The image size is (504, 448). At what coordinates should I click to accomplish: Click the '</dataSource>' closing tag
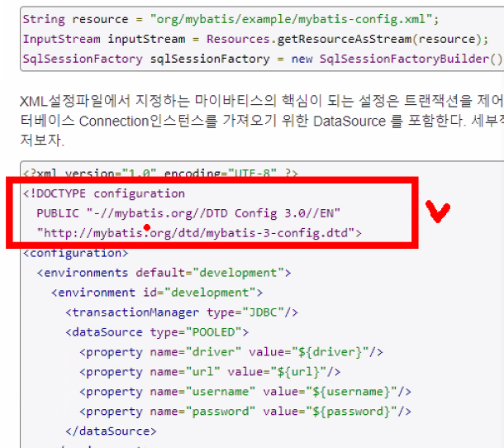point(111,431)
